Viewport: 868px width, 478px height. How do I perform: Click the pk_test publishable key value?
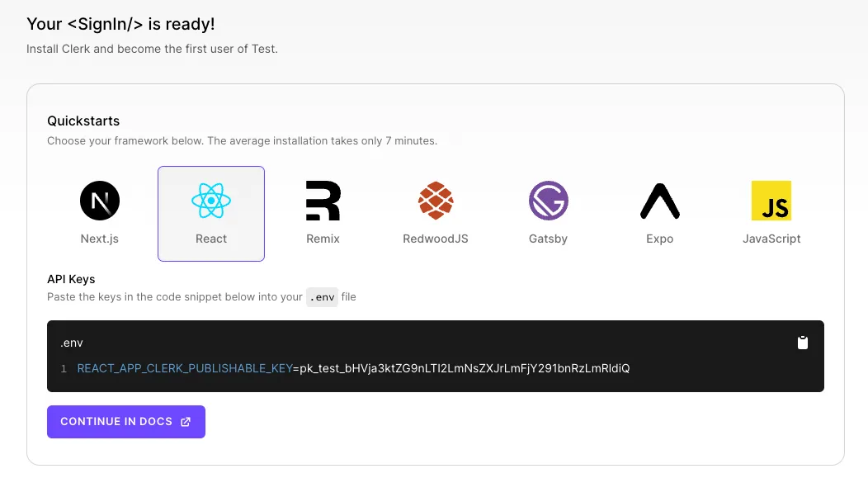click(x=464, y=368)
